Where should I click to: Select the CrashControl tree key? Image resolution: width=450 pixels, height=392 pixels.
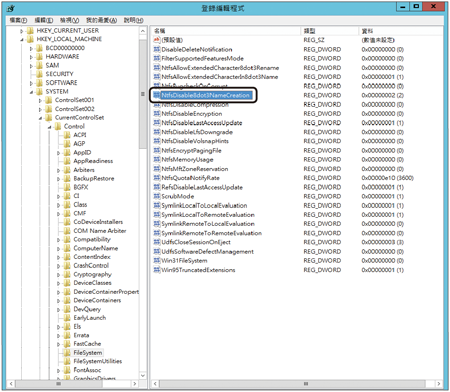(91, 266)
